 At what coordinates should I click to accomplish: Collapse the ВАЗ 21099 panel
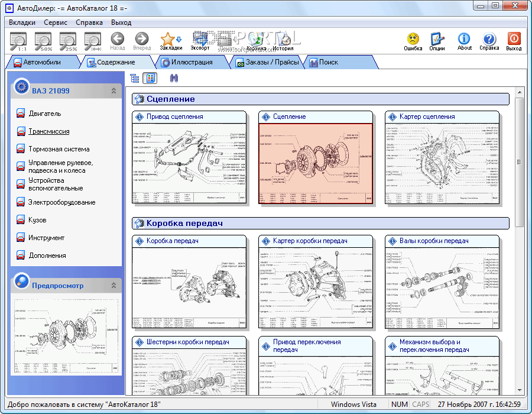pos(113,90)
